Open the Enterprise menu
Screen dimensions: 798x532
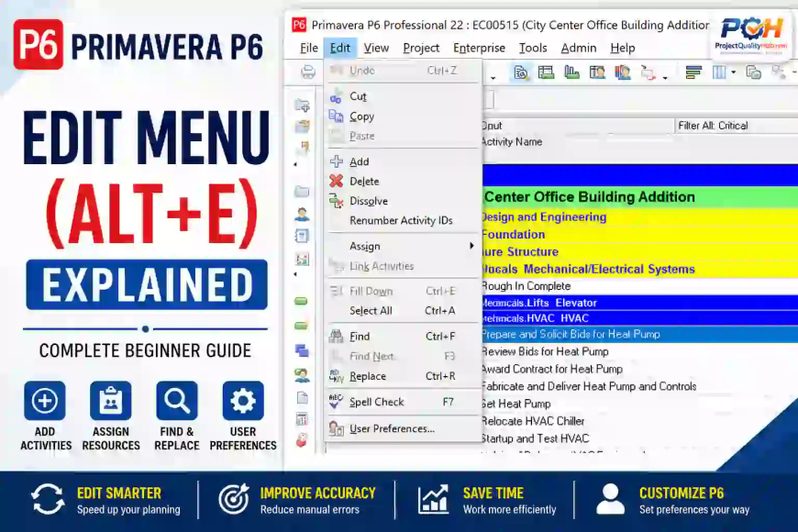pyautogui.click(x=479, y=48)
